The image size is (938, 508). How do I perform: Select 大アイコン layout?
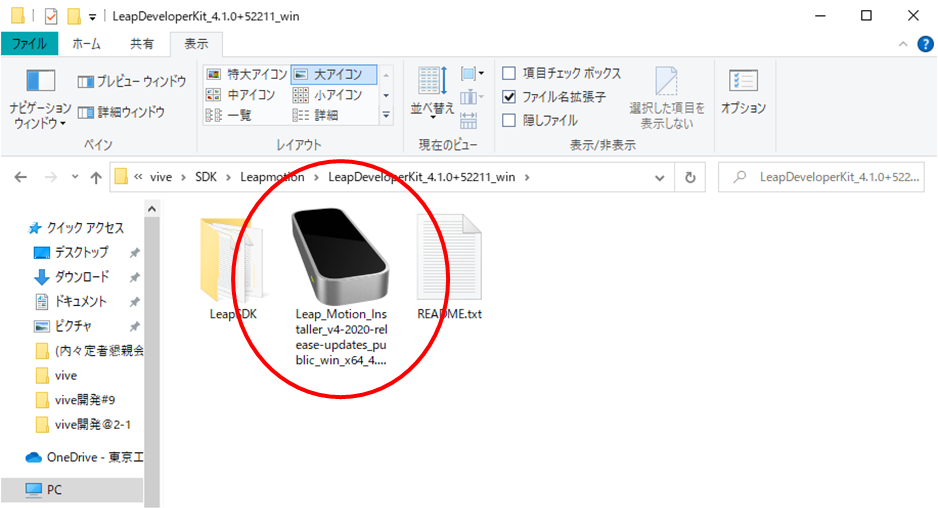[334, 74]
